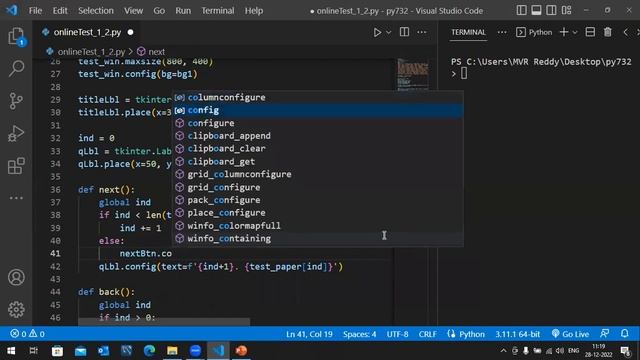Select clipboard_append suggestion
This screenshot has width=640, height=360.
click(318, 136)
